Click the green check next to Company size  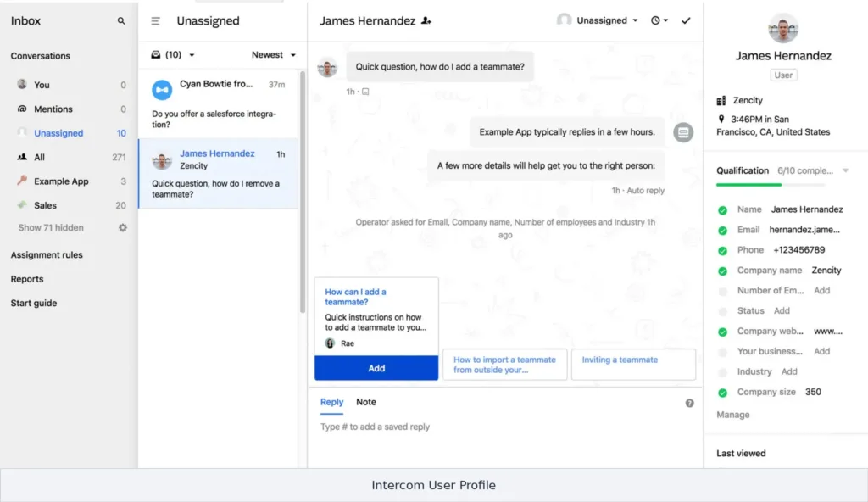tap(722, 393)
